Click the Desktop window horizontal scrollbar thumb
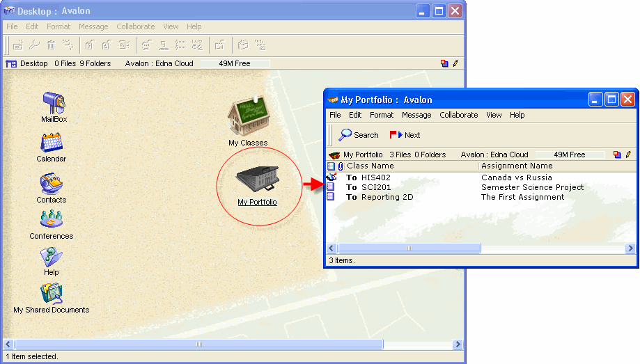Image resolution: width=640 pixels, height=364 pixels. [x=198, y=345]
